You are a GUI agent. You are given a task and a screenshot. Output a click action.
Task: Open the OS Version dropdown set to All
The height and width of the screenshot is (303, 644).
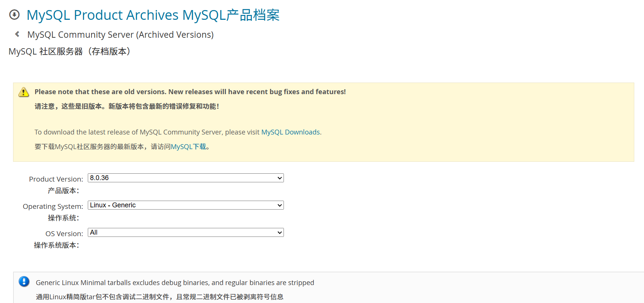pos(186,232)
